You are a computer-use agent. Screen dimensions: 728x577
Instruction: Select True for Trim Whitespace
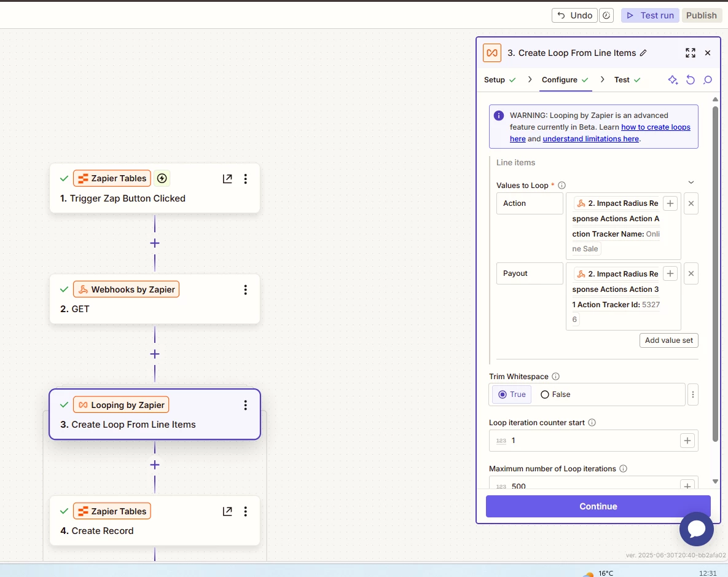(x=512, y=394)
